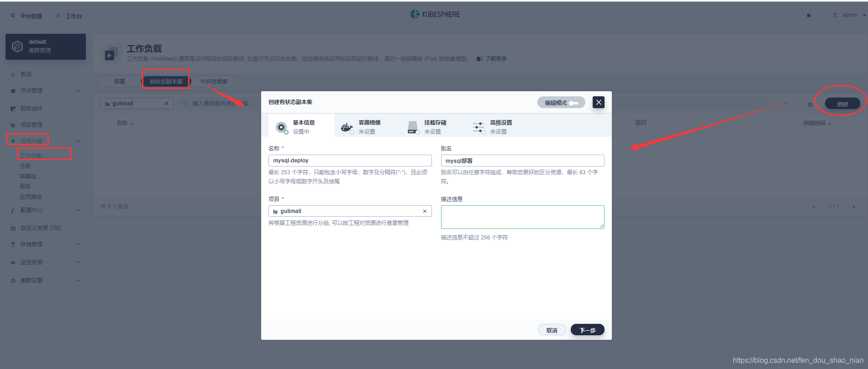Open the 工作台 menu
This screenshot has height=369, width=868.
[69, 16]
